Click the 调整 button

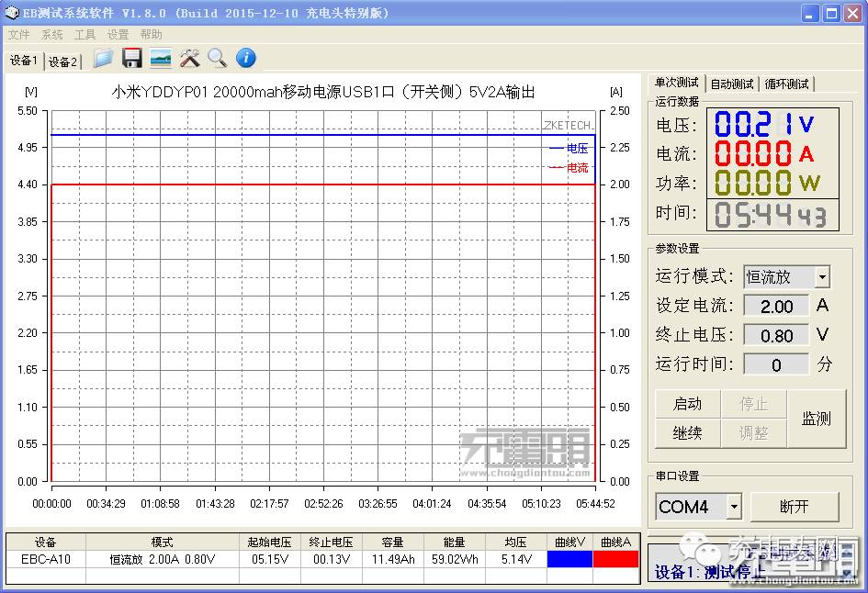click(753, 432)
